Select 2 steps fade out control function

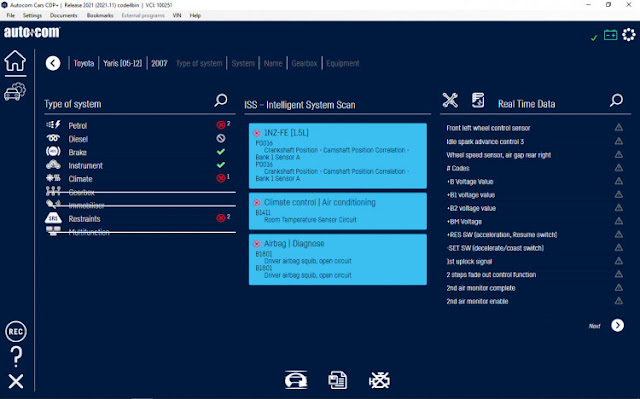tap(491, 275)
